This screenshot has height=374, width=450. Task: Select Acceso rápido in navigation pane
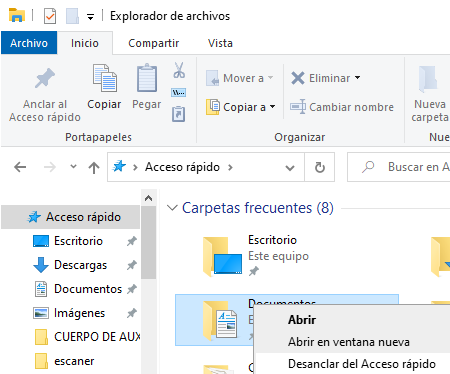(71, 217)
